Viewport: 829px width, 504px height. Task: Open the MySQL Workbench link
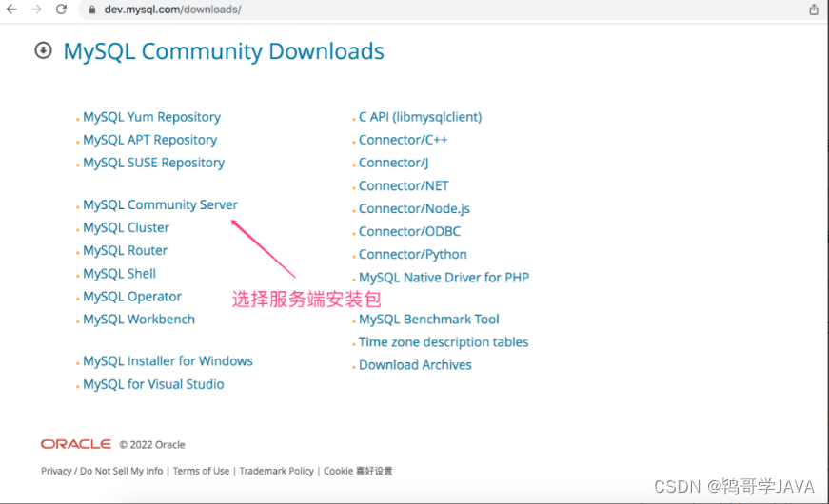point(139,320)
